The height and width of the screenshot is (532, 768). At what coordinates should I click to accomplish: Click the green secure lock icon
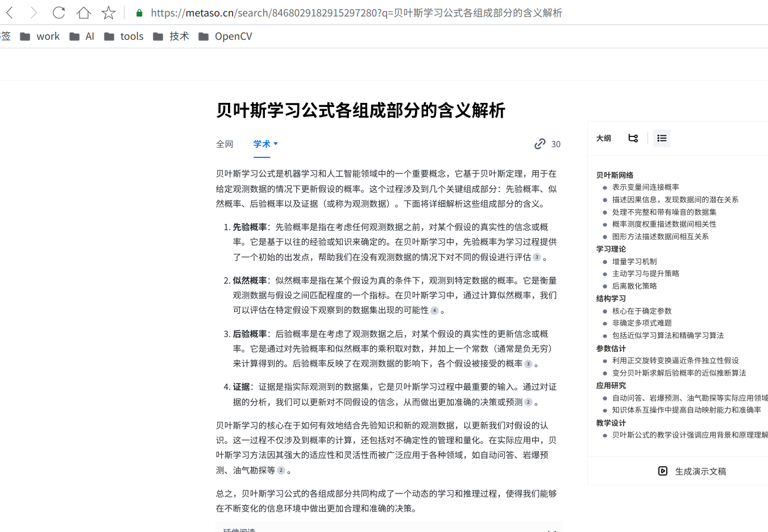[x=139, y=13]
